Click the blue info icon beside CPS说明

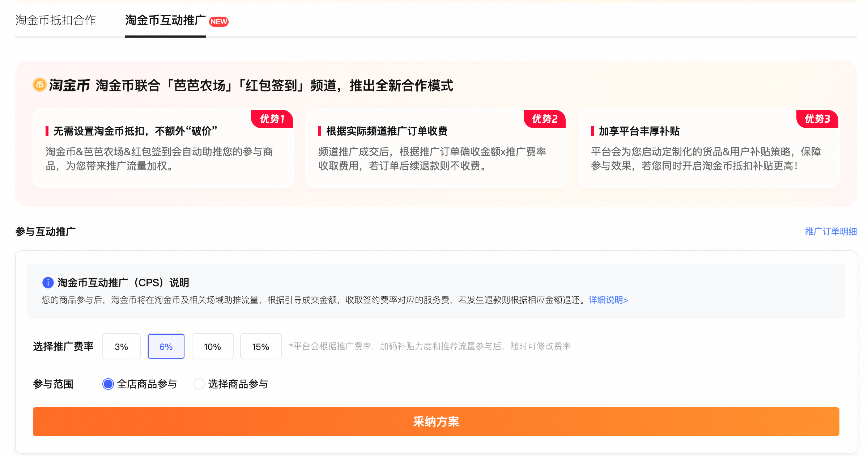click(48, 283)
